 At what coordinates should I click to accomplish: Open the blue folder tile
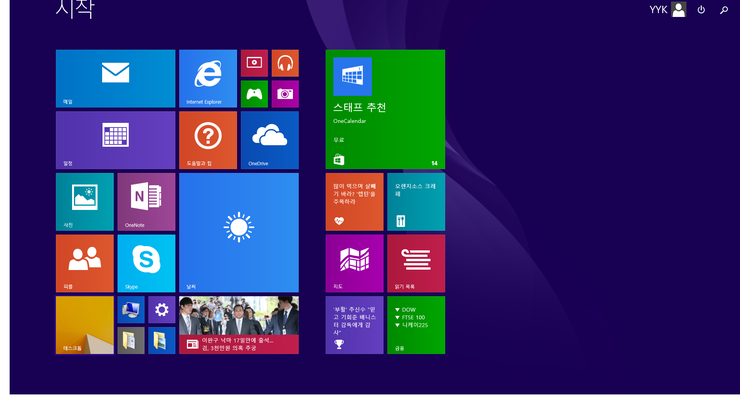(162, 340)
